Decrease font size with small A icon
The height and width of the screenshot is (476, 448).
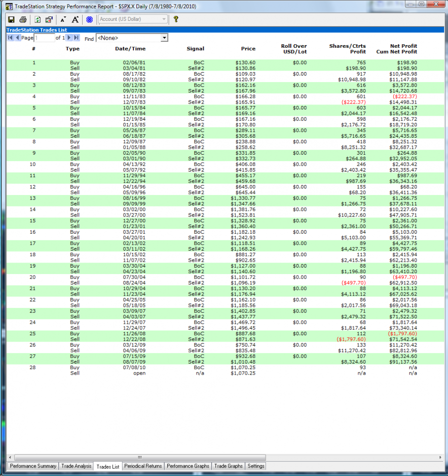tap(63, 20)
